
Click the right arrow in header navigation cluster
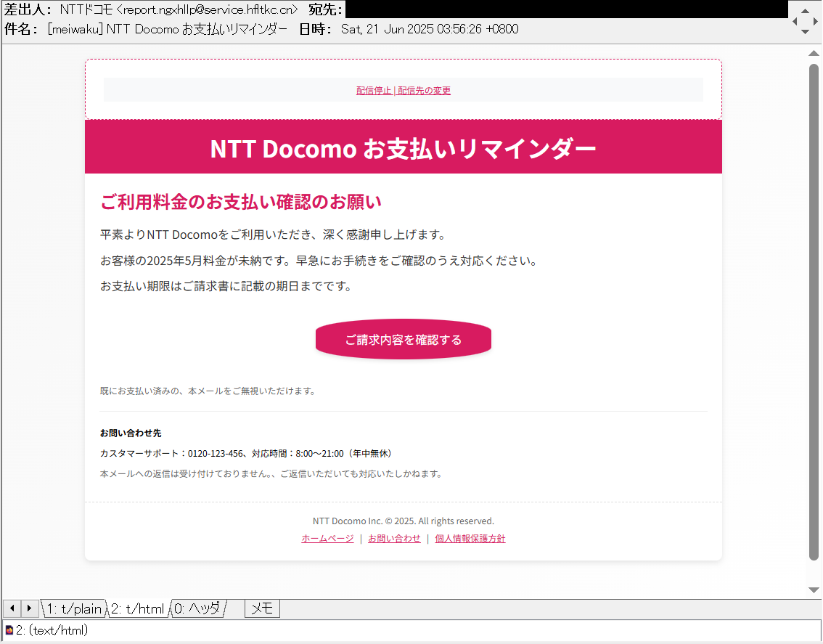tap(816, 21)
